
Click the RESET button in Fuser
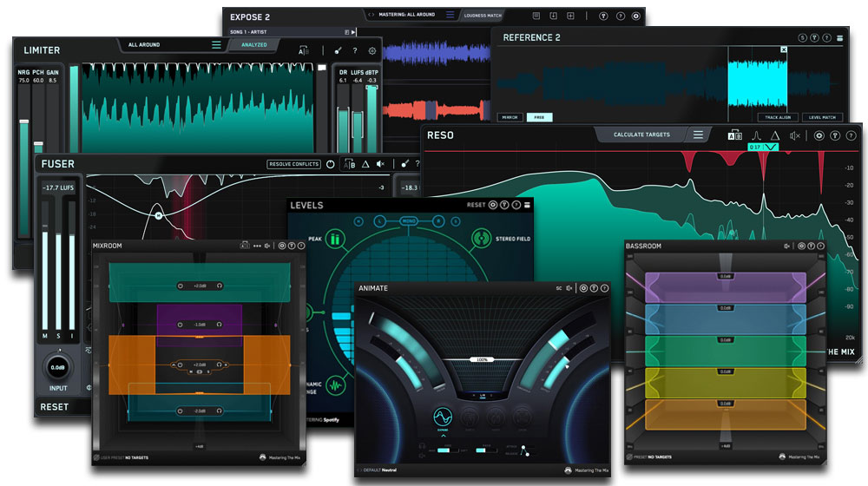pyautogui.click(x=54, y=407)
